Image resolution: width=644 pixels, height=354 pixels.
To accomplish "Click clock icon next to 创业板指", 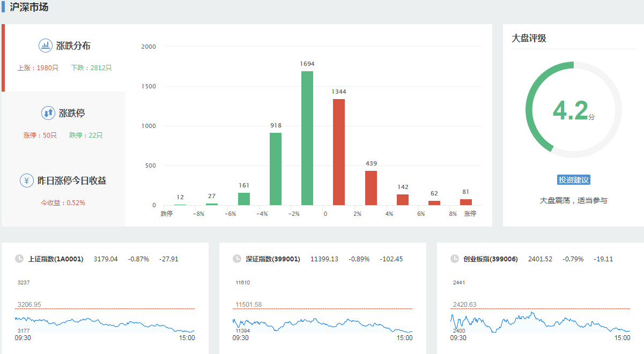I will (x=455, y=259).
